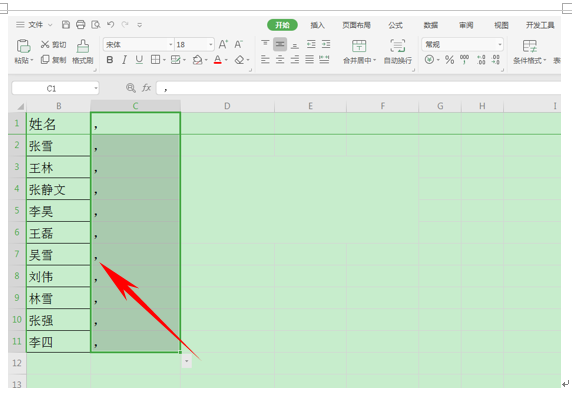The height and width of the screenshot is (395, 572).
Task: Click the Print icon
Action: (x=81, y=24)
